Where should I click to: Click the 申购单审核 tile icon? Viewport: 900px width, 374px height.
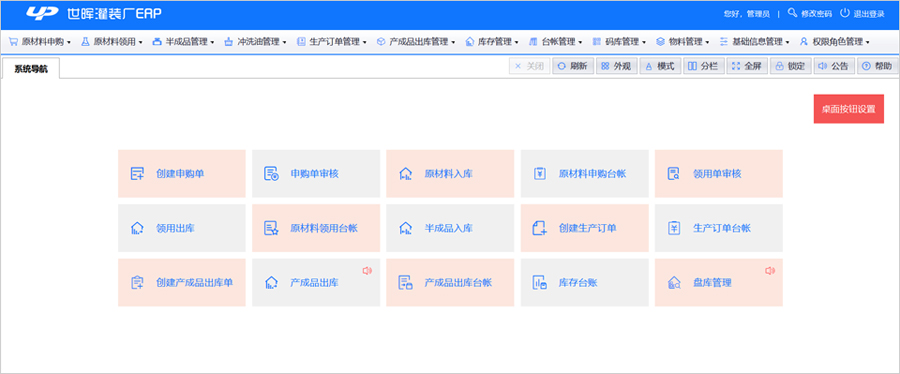(271, 174)
